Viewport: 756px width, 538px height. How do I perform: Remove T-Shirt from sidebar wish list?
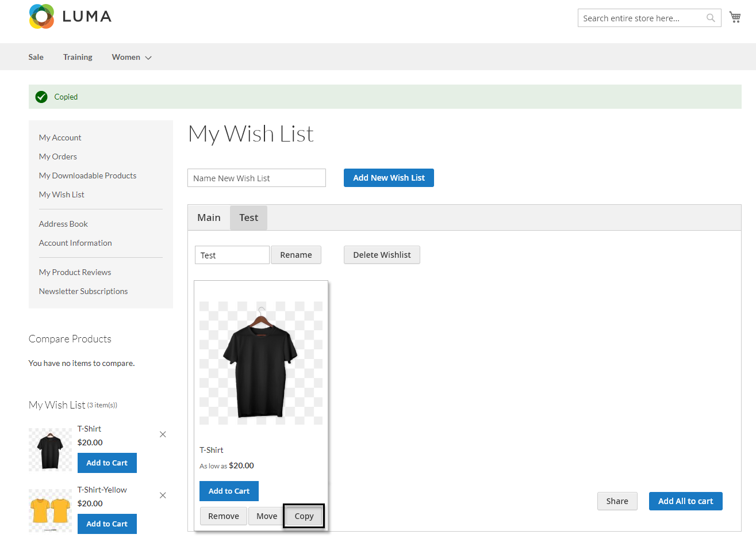163,434
